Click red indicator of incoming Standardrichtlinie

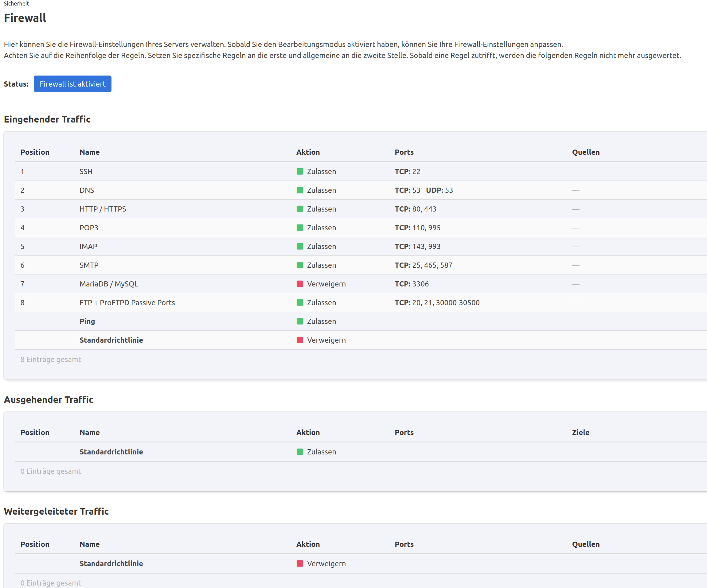300,340
